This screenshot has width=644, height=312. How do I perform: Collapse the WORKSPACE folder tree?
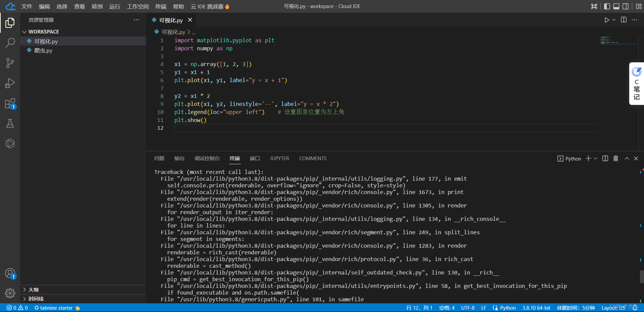click(40, 32)
